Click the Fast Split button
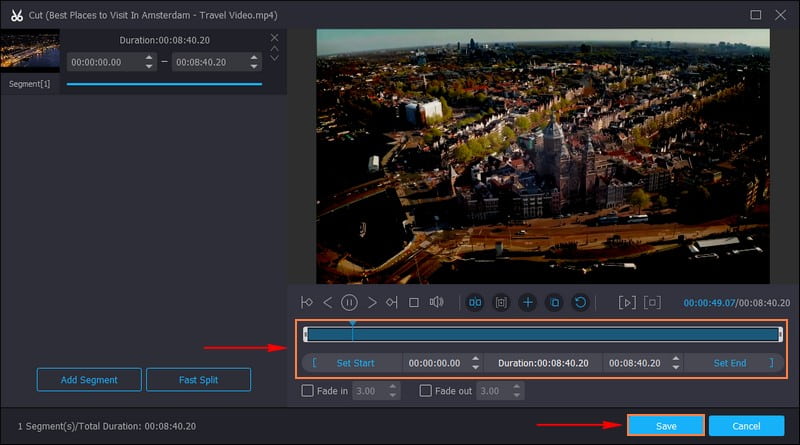 (198, 380)
